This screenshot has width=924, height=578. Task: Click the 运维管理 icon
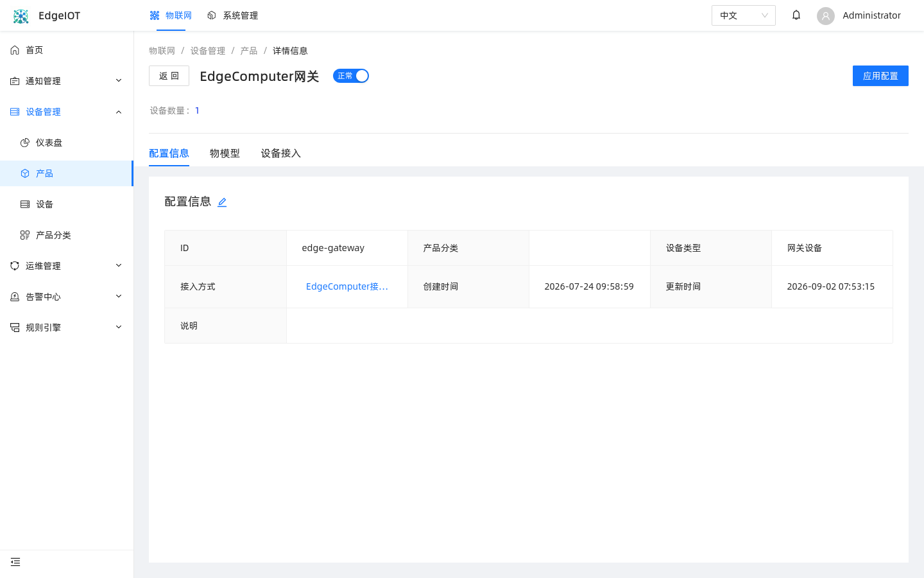coord(15,266)
